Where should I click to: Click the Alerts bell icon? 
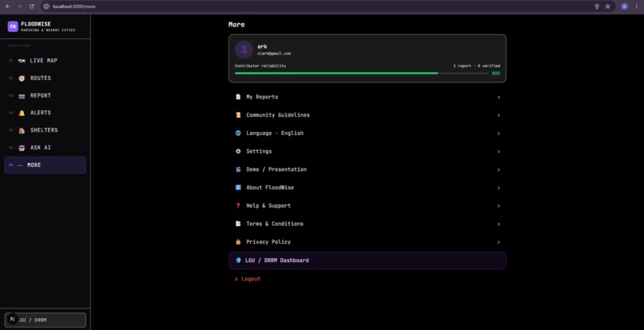(22, 113)
